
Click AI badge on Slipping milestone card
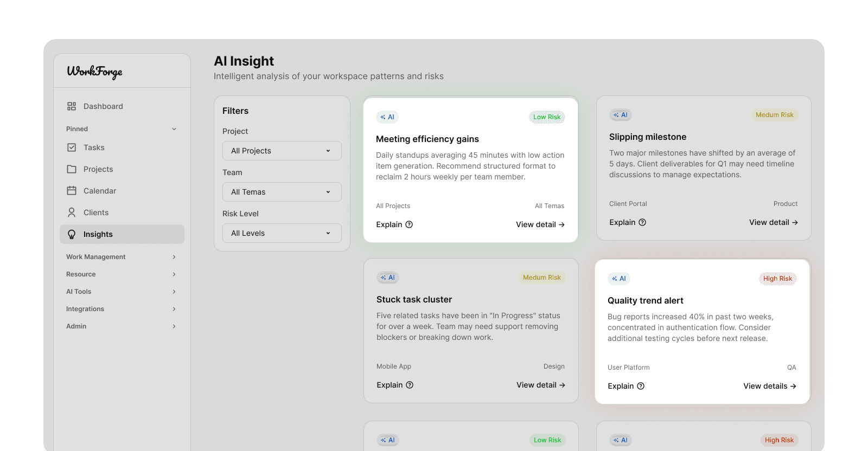(x=621, y=115)
